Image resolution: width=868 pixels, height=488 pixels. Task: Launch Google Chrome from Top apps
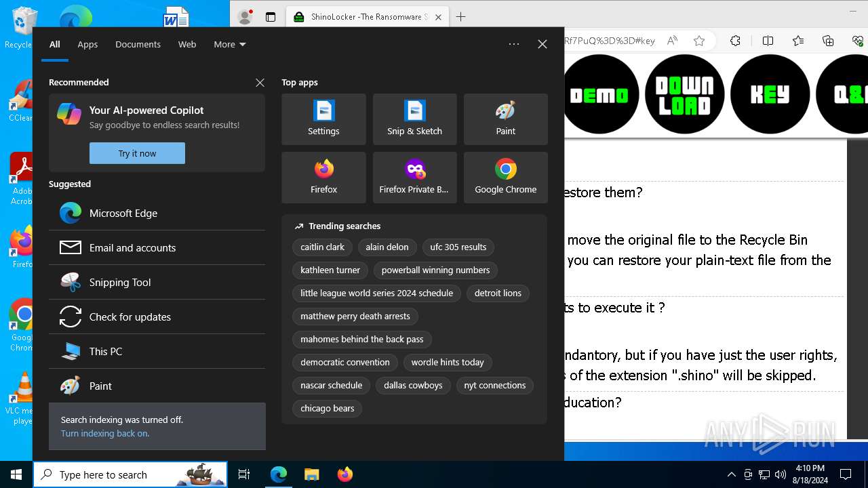point(505,178)
